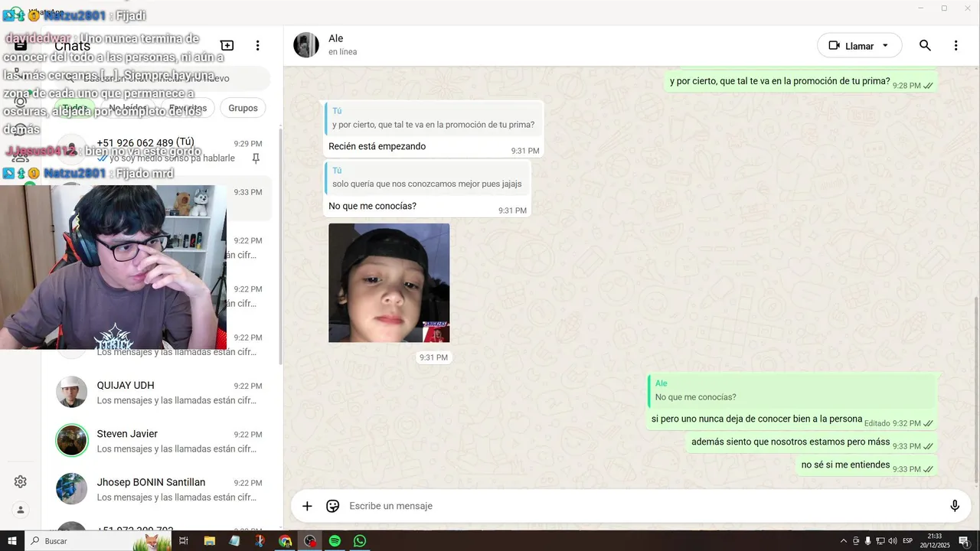Click quoted 'No que me conocías?' in green bubble
This screenshot has height=551, width=980.
click(x=792, y=390)
